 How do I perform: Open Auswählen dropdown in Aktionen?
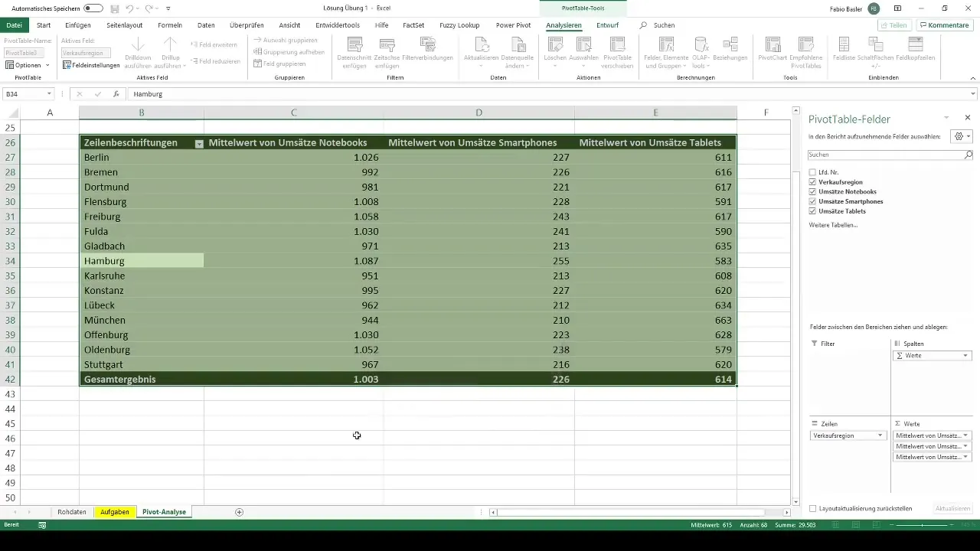click(x=584, y=52)
